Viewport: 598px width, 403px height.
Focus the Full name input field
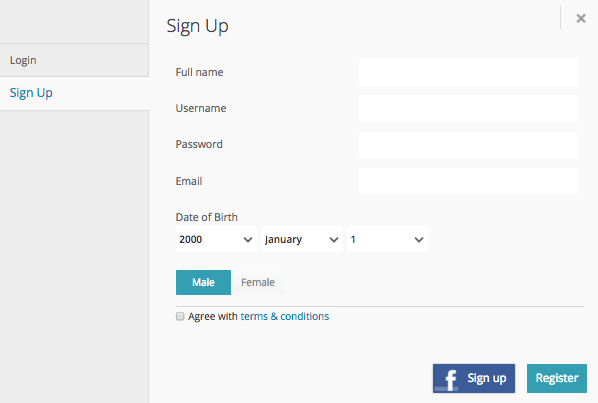point(468,72)
